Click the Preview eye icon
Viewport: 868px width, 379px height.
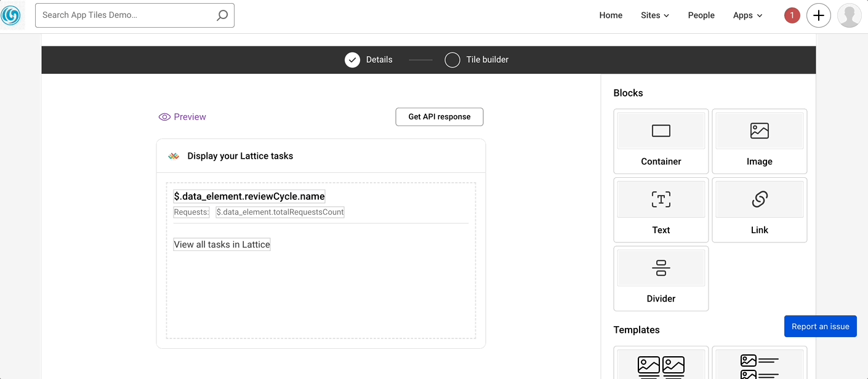(x=164, y=117)
